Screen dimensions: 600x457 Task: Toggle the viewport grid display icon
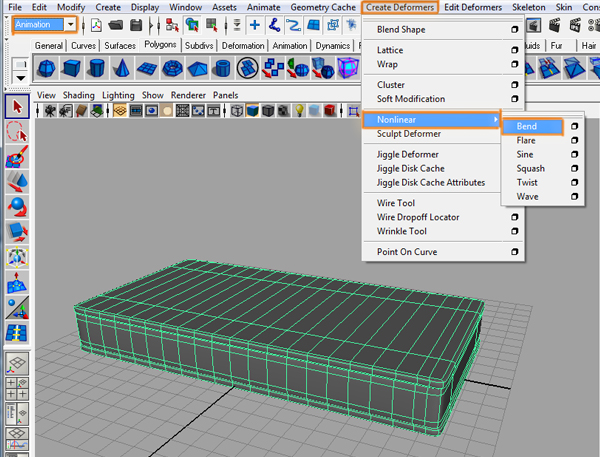pyautogui.click(x=120, y=111)
